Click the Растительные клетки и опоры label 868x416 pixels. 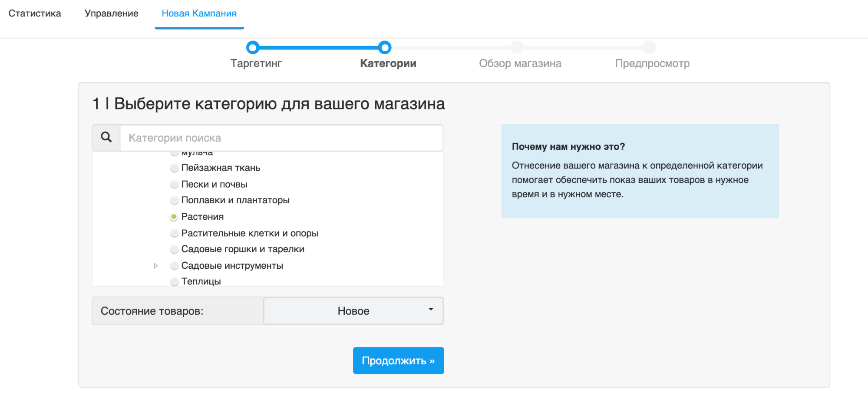(x=250, y=234)
